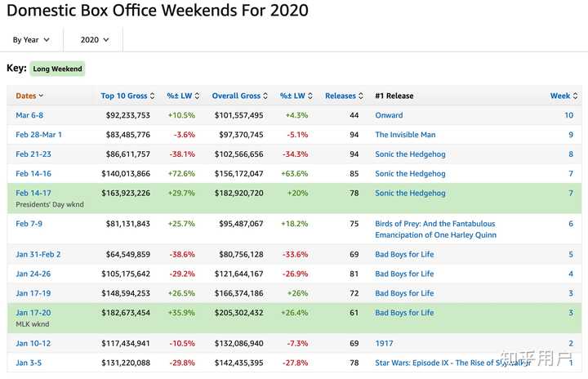This screenshot has width=588, height=379.
Task: Sort table by Top 10 Gross
Action: coord(125,96)
